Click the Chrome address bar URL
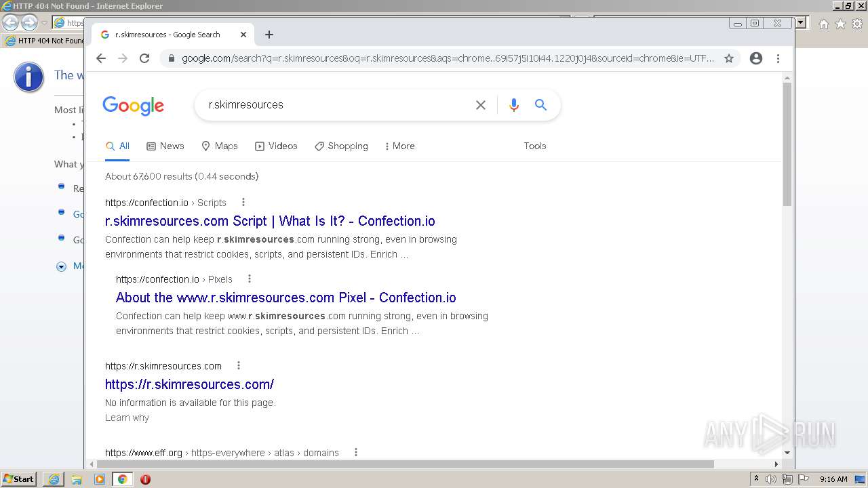This screenshot has width=868, height=488. click(448, 58)
